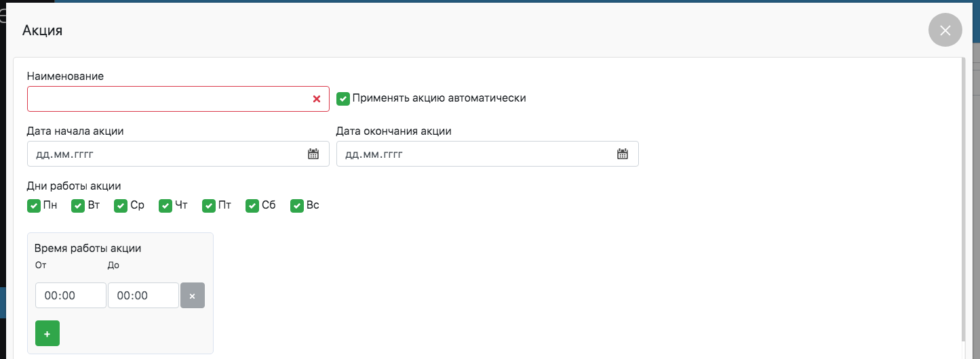
Task: Remove the time interval with gray X button
Action: click(193, 295)
